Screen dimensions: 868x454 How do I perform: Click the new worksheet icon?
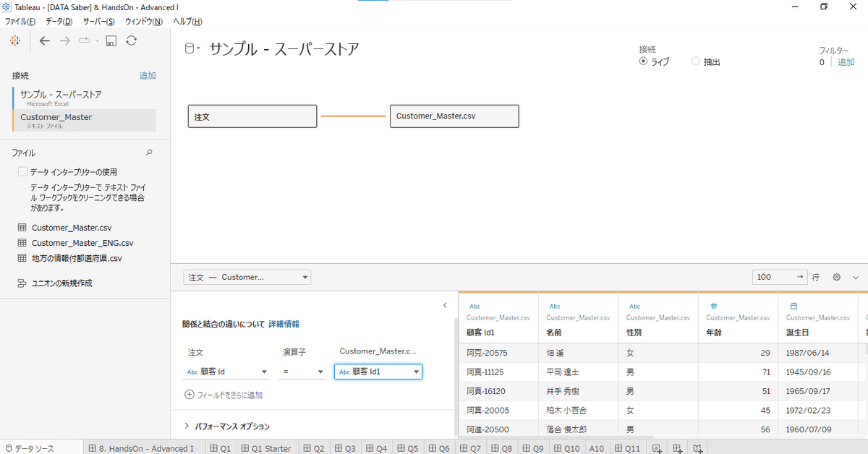coord(657,448)
